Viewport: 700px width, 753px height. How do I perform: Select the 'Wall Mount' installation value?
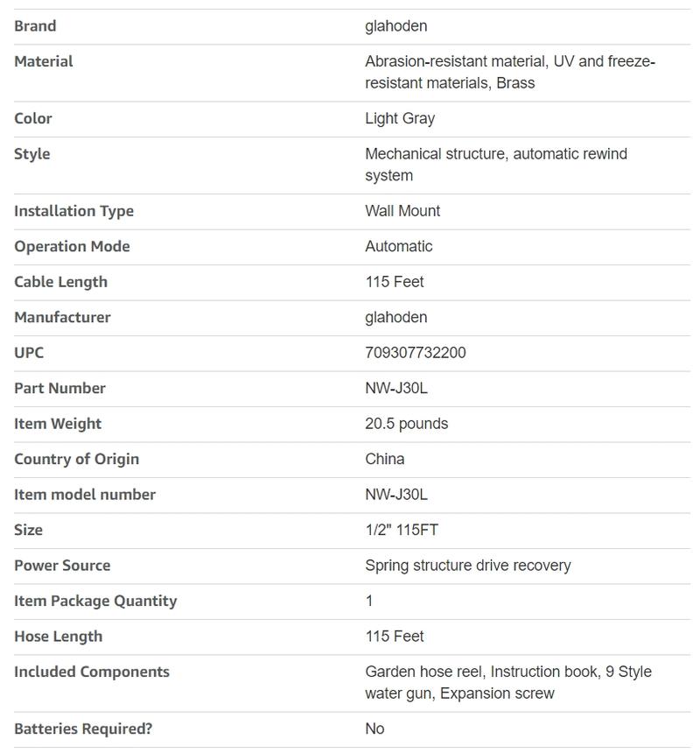tap(402, 211)
